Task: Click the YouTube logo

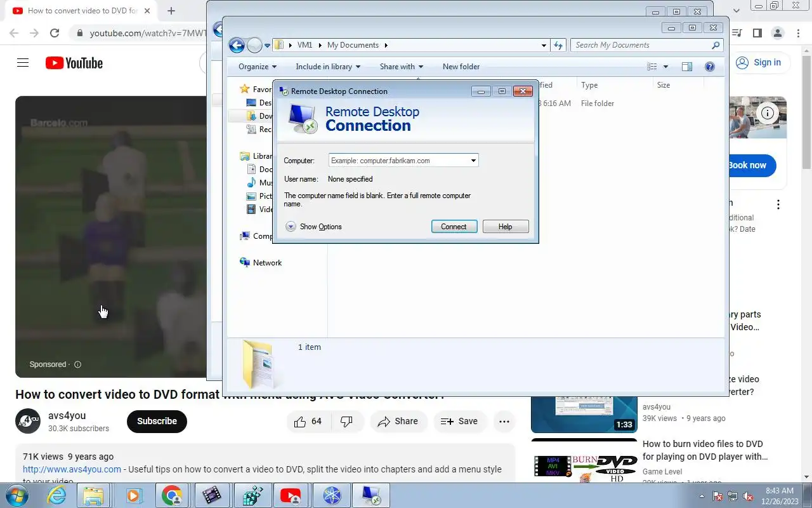Action: [x=74, y=63]
